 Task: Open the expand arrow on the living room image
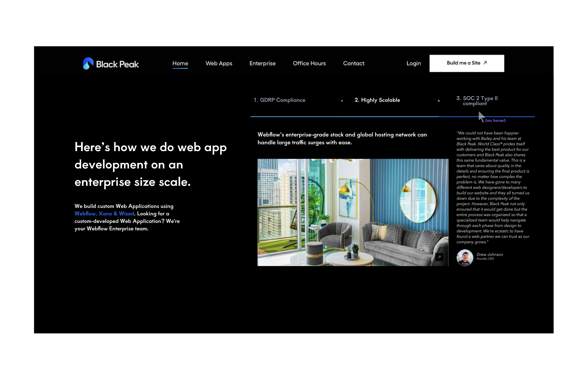point(439,257)
